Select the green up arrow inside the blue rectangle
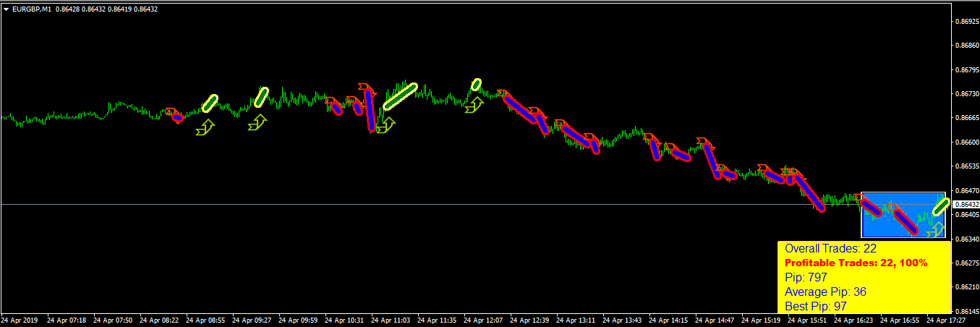This screenshot has width=980, height=327. pos(937,230)
